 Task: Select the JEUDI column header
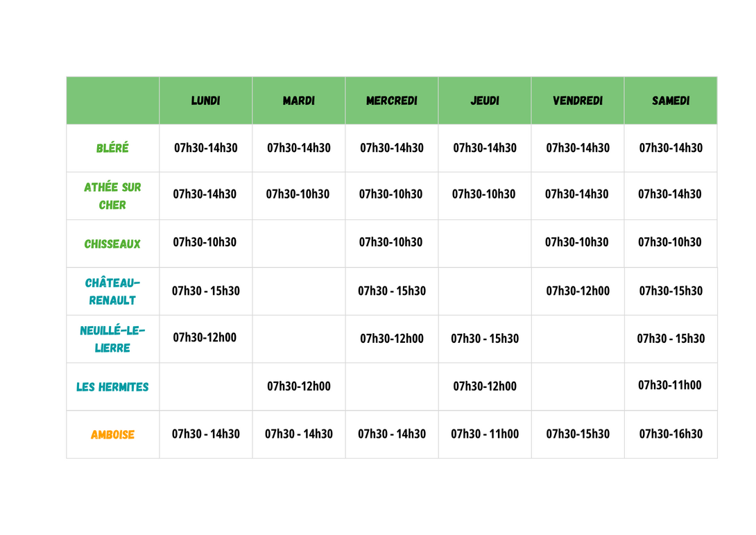(x=485, y=101)
